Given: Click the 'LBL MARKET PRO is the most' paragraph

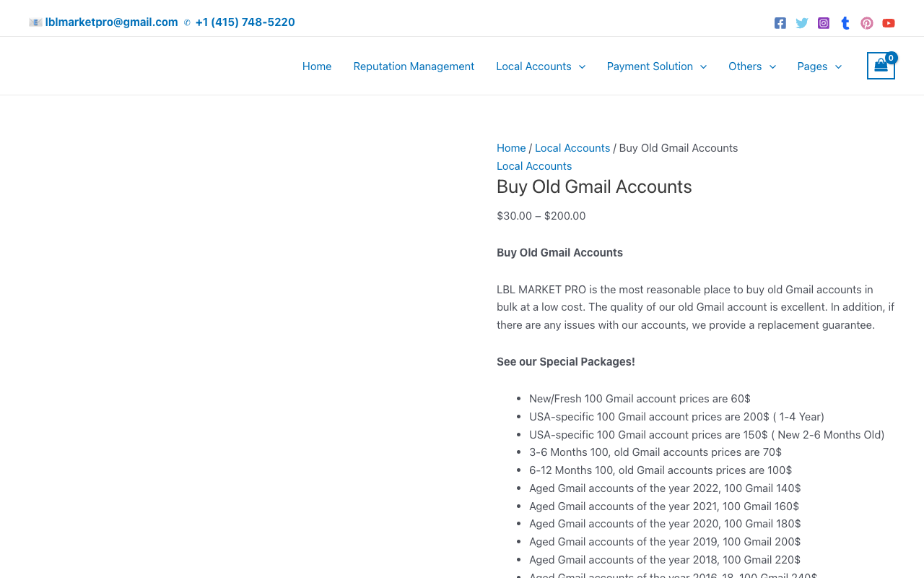Looking at the screenshot, I should click(x=696, y=308).
